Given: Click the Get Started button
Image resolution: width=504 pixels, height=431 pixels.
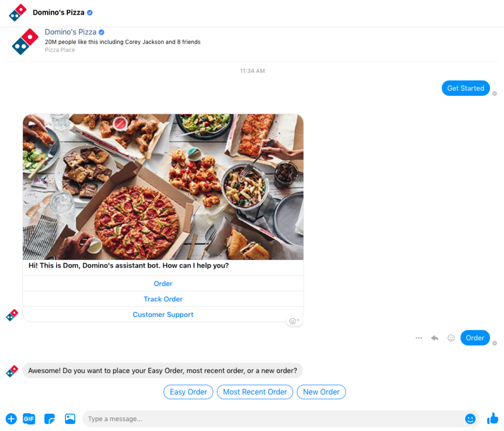Looking at the screenshot, I should pos(465,88).
